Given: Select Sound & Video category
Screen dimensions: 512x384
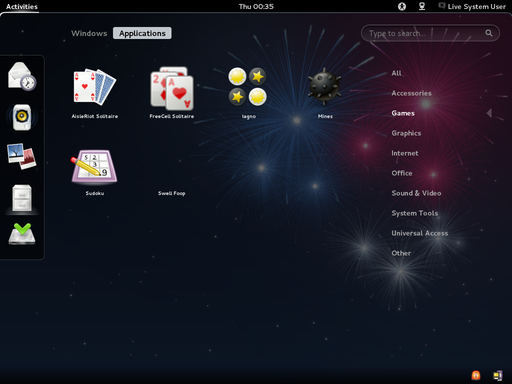Looking at the screenshot, I should pyautogui.click(x=416, y=193).
